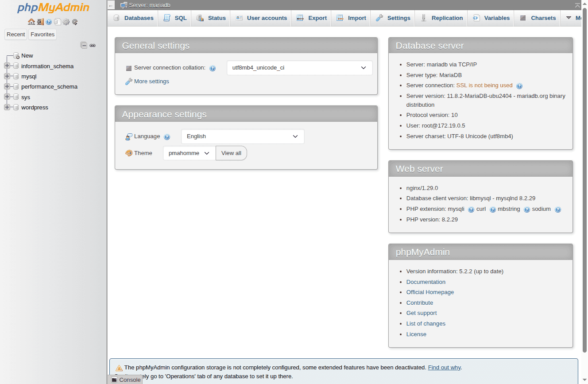Switch to the SQL tab
The image size is (588, 384).
[175, 18]
